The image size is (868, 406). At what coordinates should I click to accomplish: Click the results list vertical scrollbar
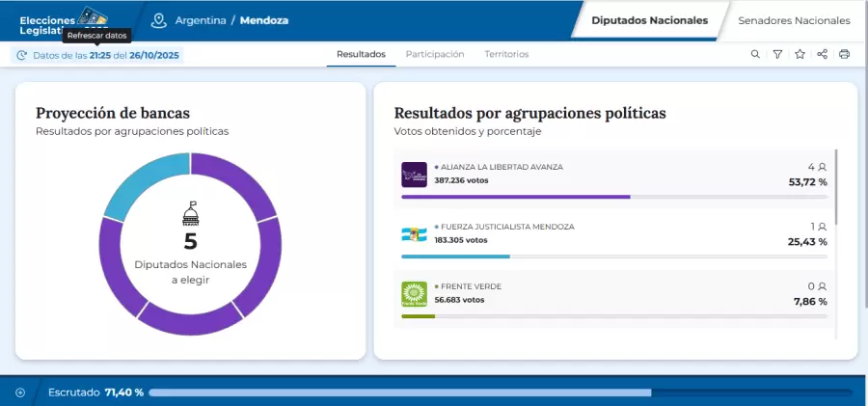click(836, 185)
